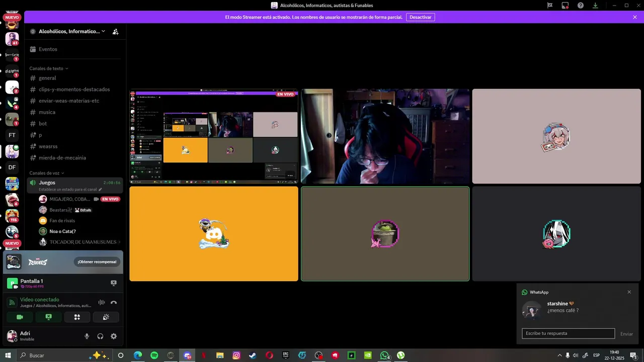Click Enviar in the WhatsApp notification

click(x=626, y=334)
